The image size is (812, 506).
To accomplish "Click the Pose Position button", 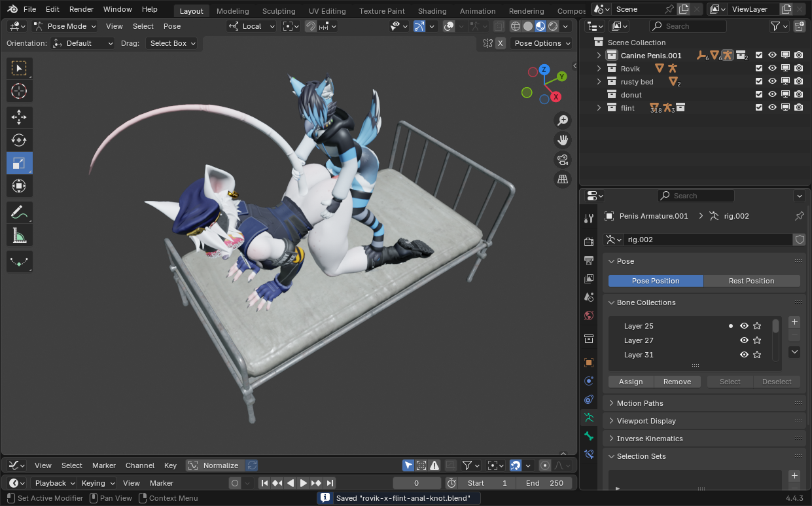I will (x=656, y=281).
